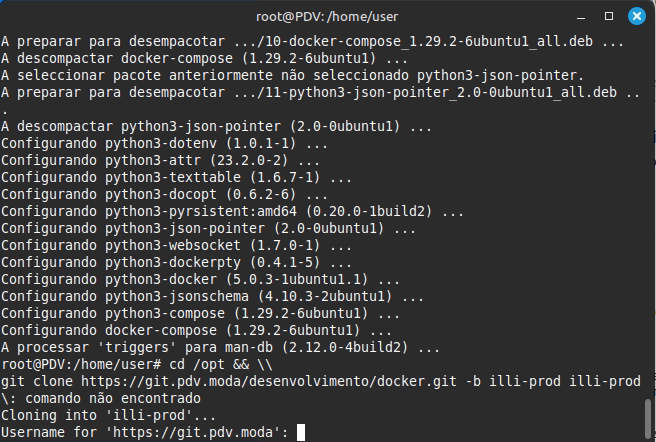
Task: Click the git.pdv.moda docker.git clone URL
Action: point(269,381)
